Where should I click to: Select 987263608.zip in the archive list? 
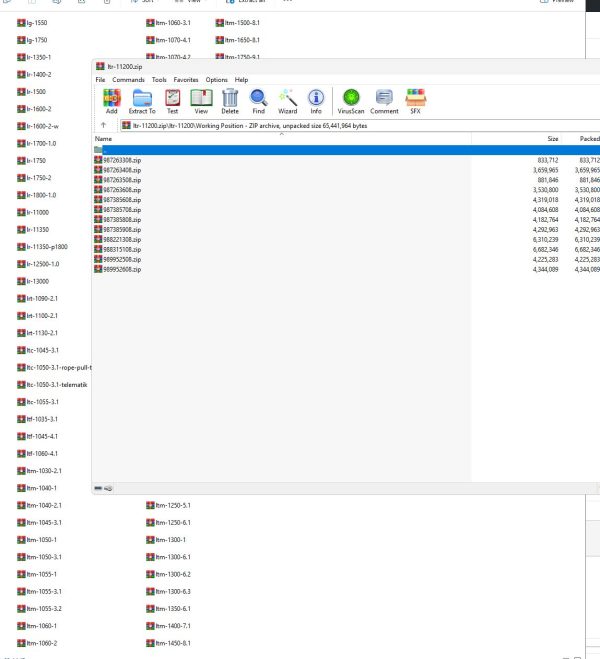pos(118,190)
